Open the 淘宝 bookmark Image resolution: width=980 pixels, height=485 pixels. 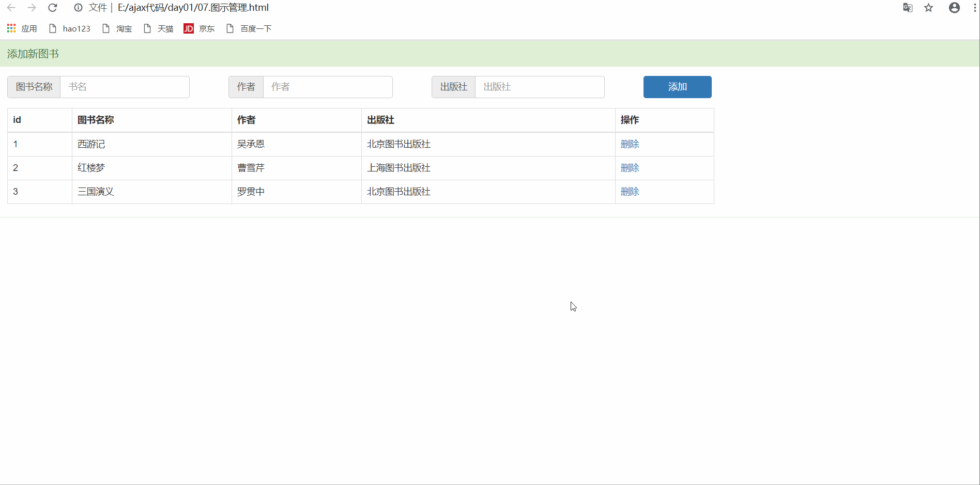(x=117, y=28)
